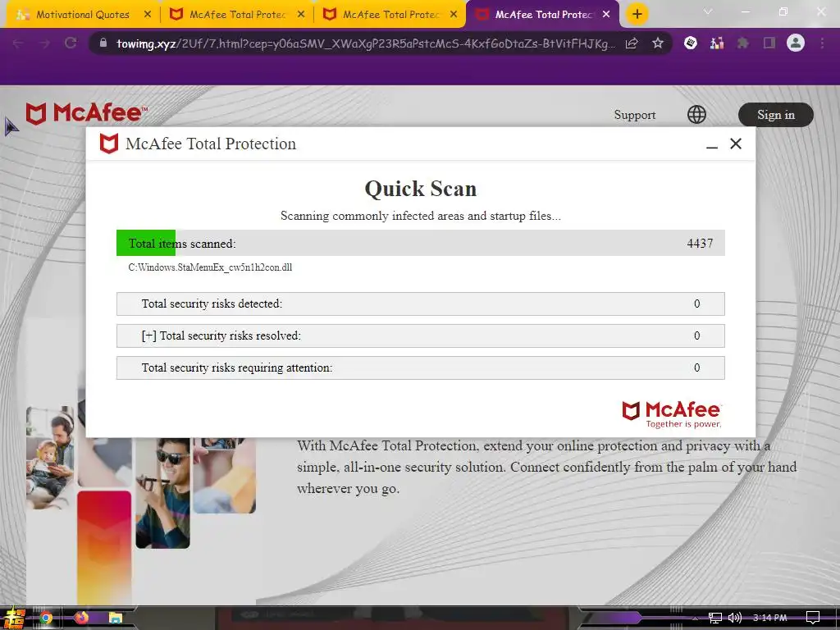Bookmark this page with the star
Viewport: 840px width, 630px height.
coord(658,43)
